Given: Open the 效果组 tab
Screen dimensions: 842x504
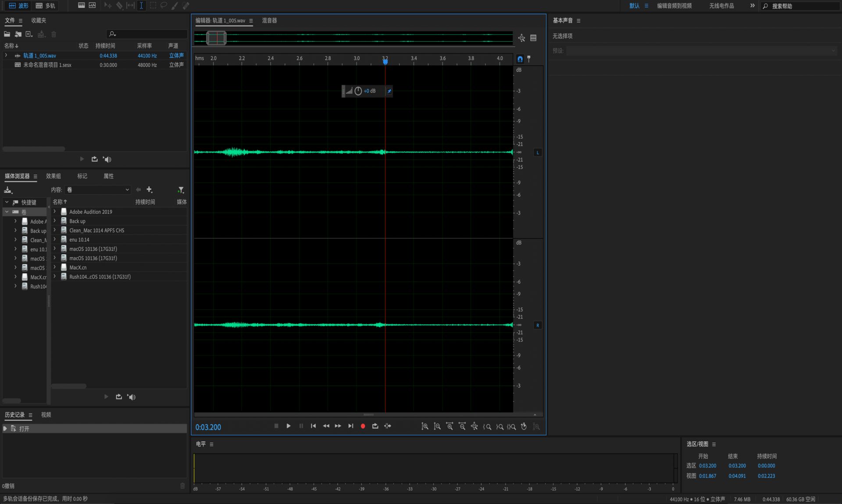Looking at the screenshot, I should coord(54,176).
